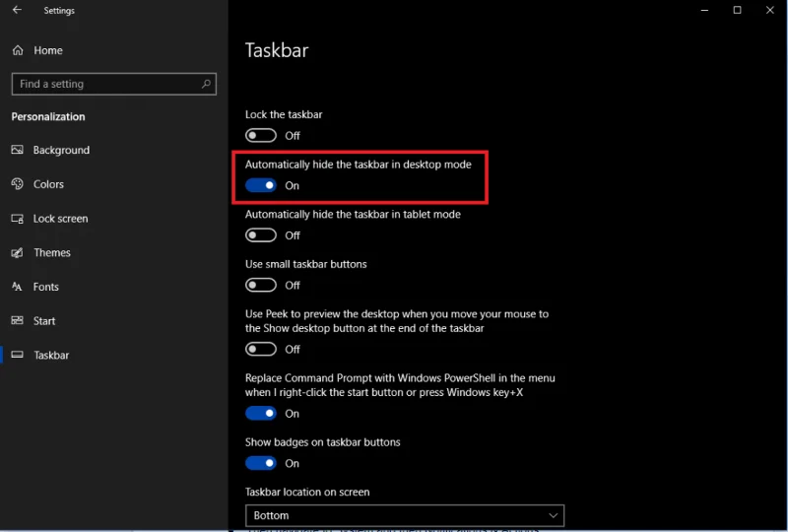The image size is (788, 532).
Task: Click the Personalization section heading
Action: click(48, 116)
